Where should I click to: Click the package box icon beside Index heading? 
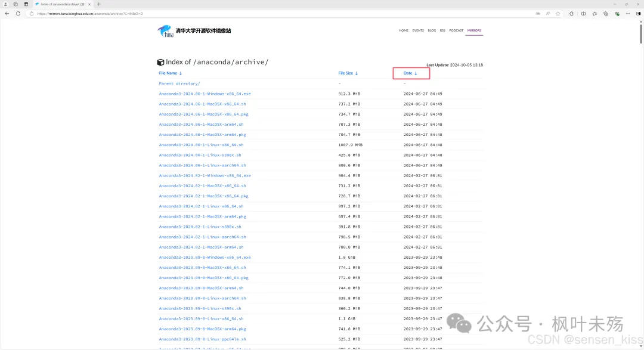160,62
